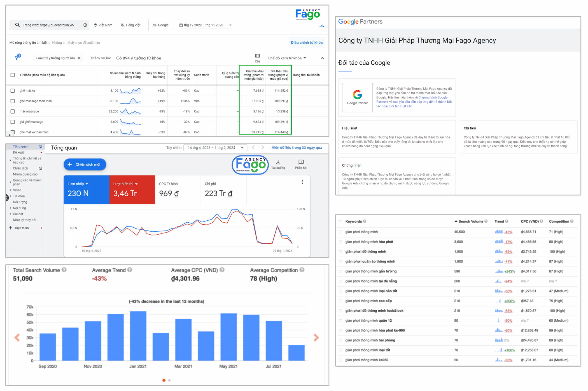Click 'Thêm bộ lọc' to add filter
This screenshot has height=391, width=588.
pos(101,58)
